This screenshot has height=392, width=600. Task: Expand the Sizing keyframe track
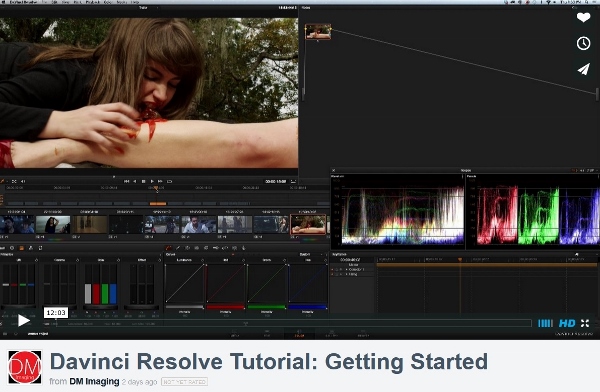(347, 274)
